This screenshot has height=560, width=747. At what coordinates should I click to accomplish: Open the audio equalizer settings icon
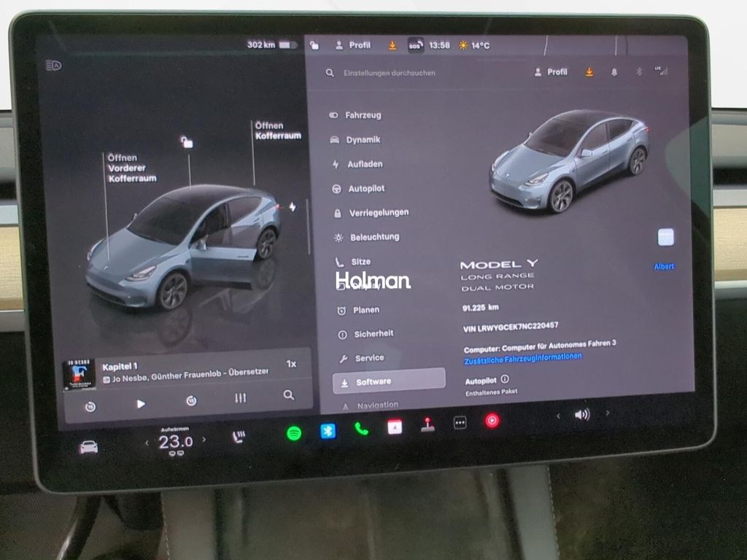tap(240, 398)
